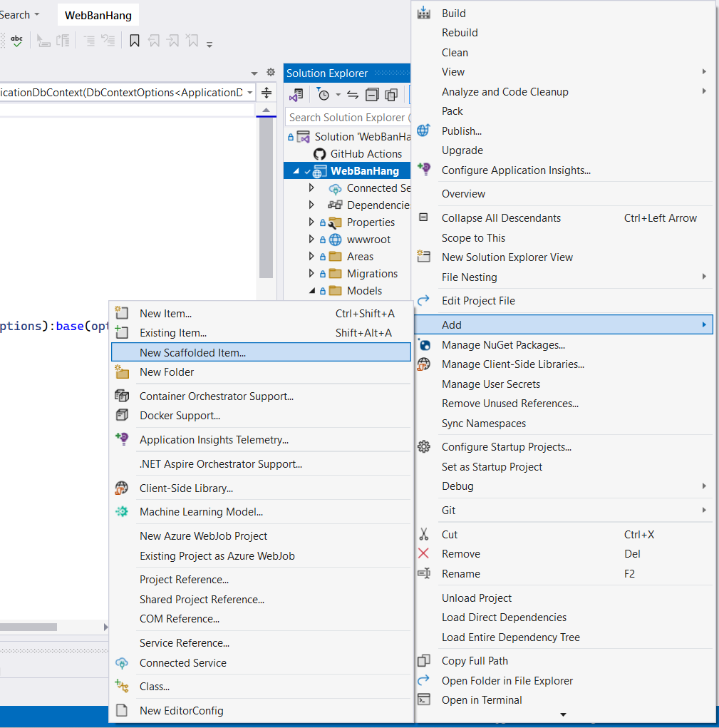Click the Configure Startup Projects gear icon
Image resolution: width=719 pixels, height=728 pixels.
point(424,446)
